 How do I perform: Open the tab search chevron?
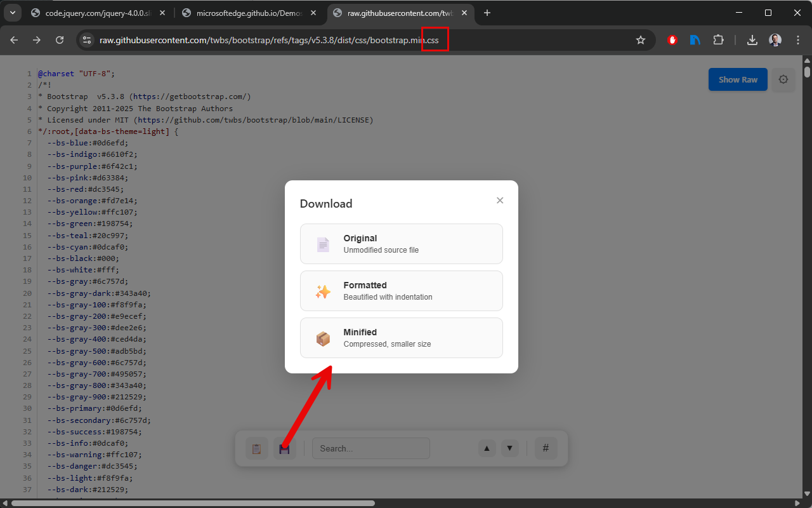click(13, 13)
